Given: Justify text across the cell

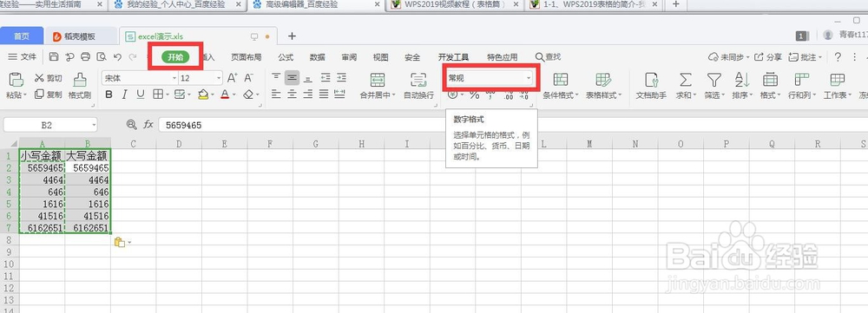Looking at the screenshot, I should pos(325,94).
